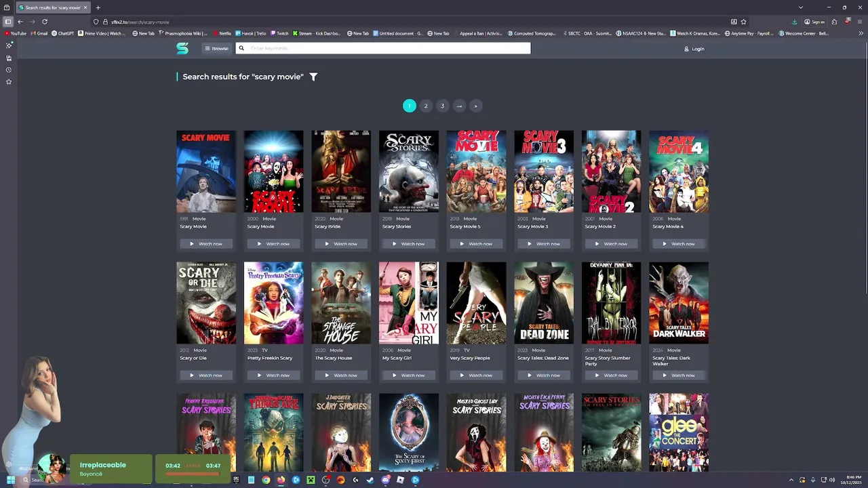
Task: Open the Netflix bookmark
Action: pos(222,33)
